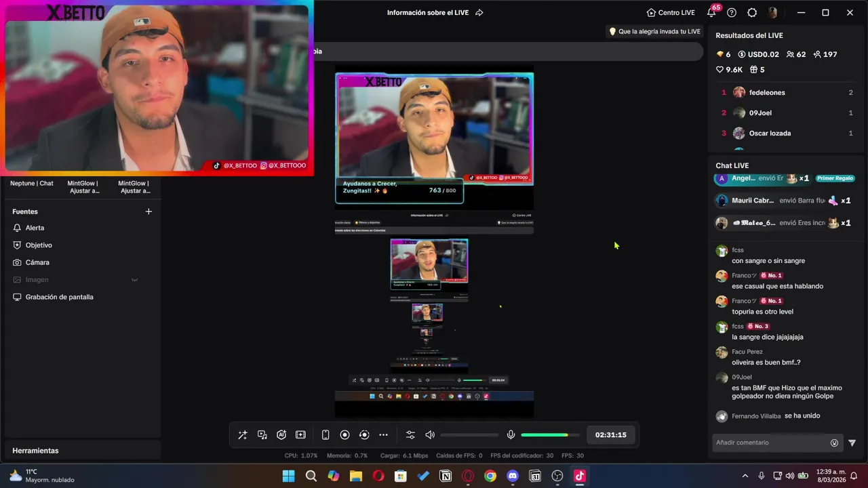Viewport: 868px width, 488px height.
Task: Click the Añadir comentario input field
Action: coord(772,443)
